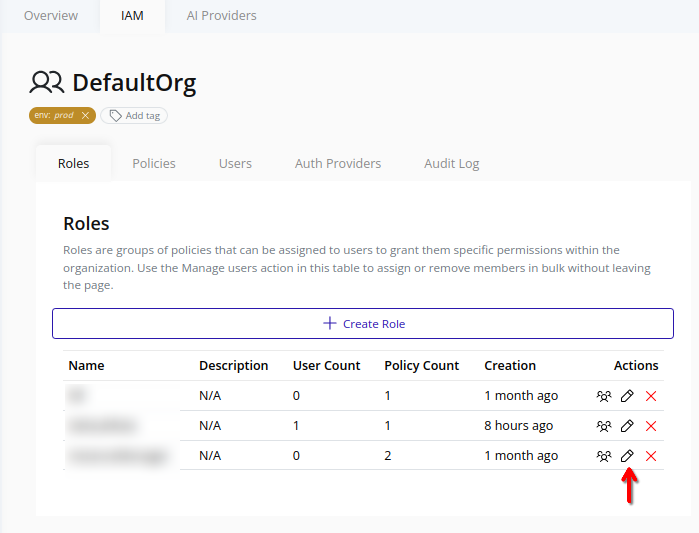
Task: Open the Users tab
Action: pos(235,163)
